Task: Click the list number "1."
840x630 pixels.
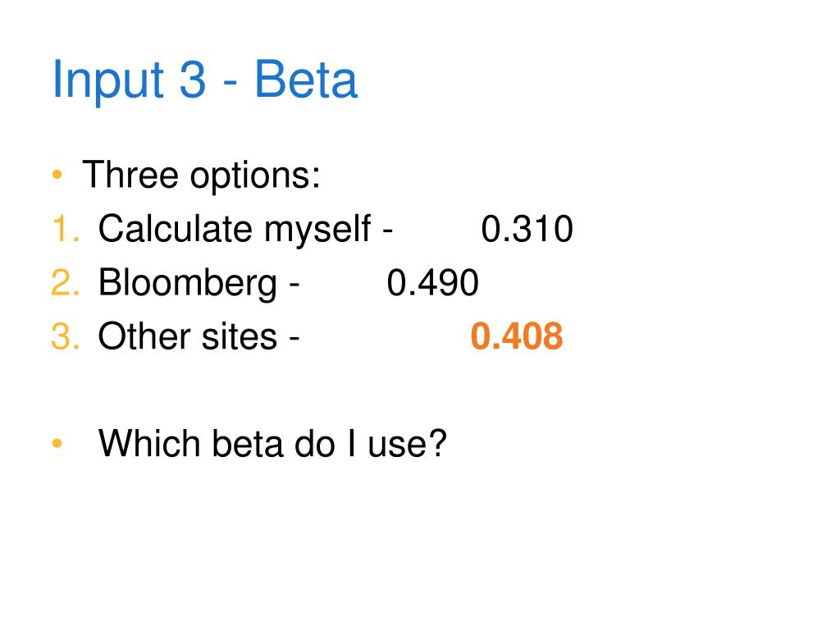Action: [x=66, y=229]
